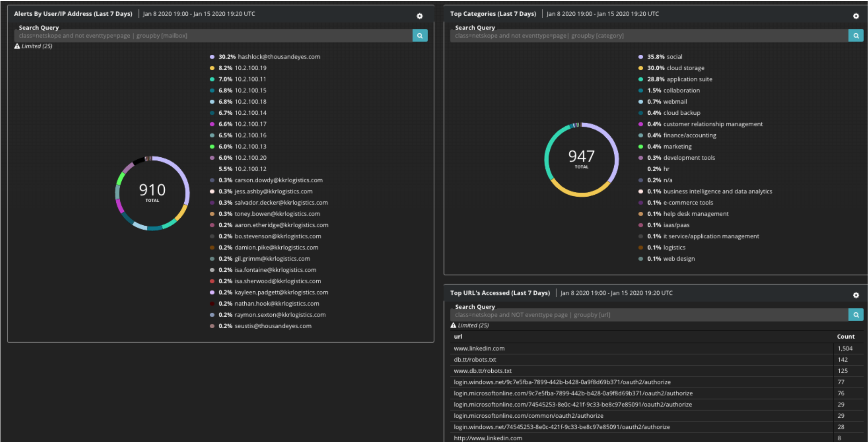The image size is (868, 443).
Task: Select isa.fontaine@kkrlogistics.com legend entry
Action: pyautogui.click(x=263, y=270)
